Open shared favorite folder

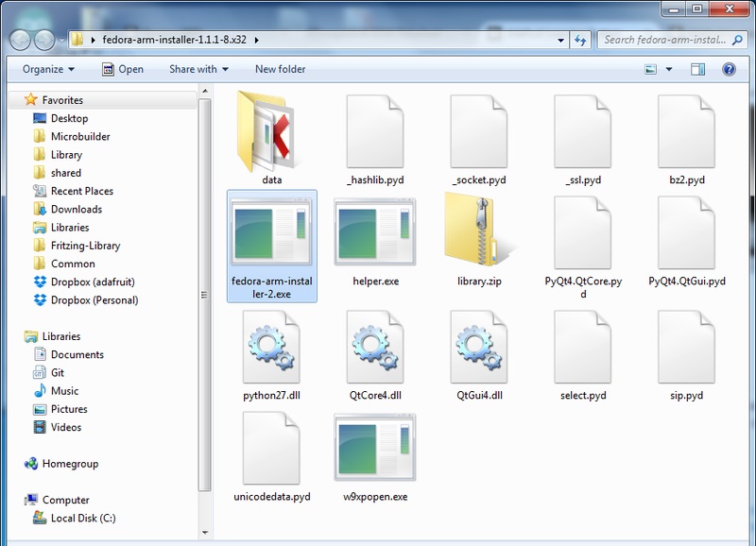pyautogui.click(x=66, y=173)
